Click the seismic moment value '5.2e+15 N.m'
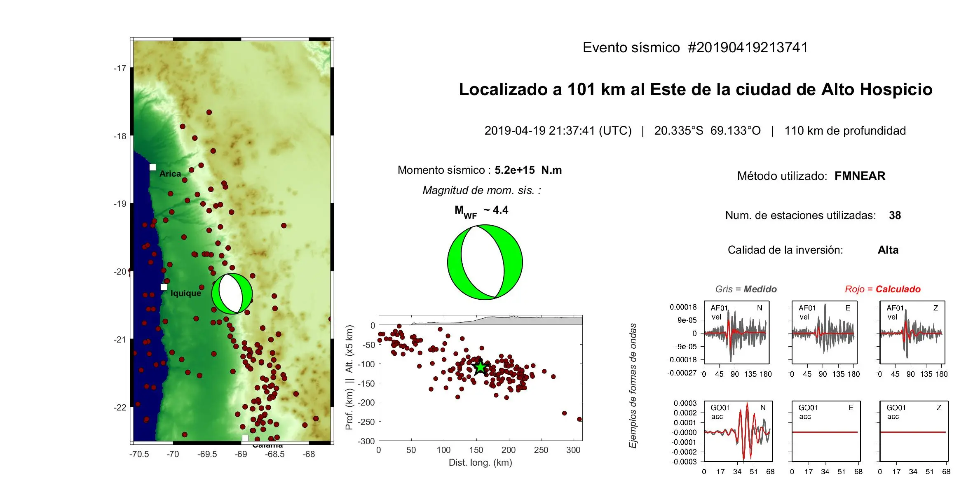Viewport: 980px width, 499px height. click(x=528, y=170)
